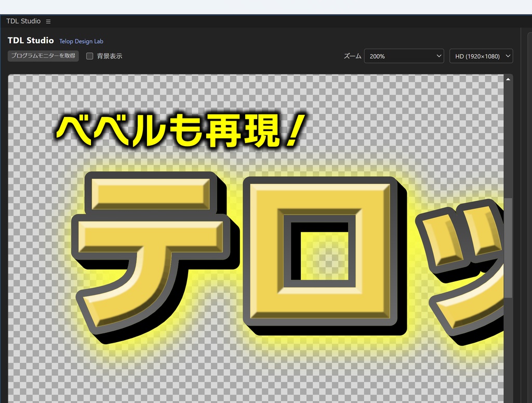Click the プログラムモニターを取得 button

coord(43,56)
